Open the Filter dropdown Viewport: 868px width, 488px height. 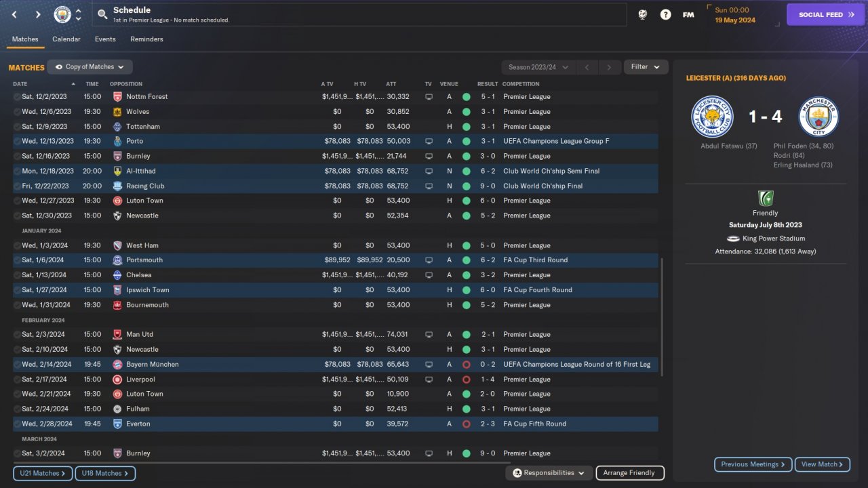[646, 67]
